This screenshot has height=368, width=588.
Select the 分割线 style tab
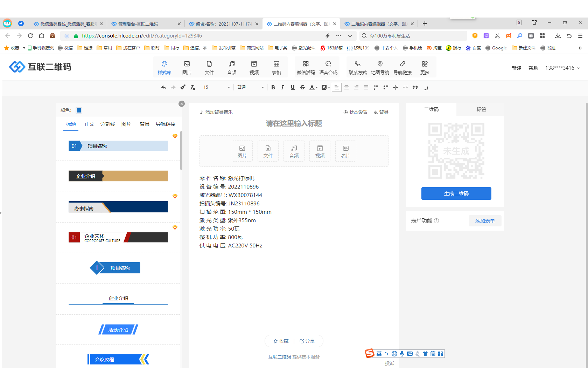(x=107, y=124)
